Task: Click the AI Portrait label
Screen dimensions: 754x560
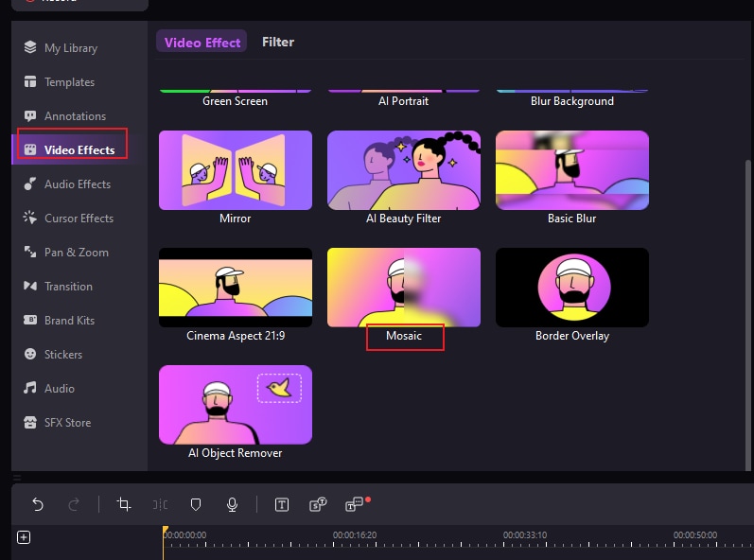Action: point(403,101)
